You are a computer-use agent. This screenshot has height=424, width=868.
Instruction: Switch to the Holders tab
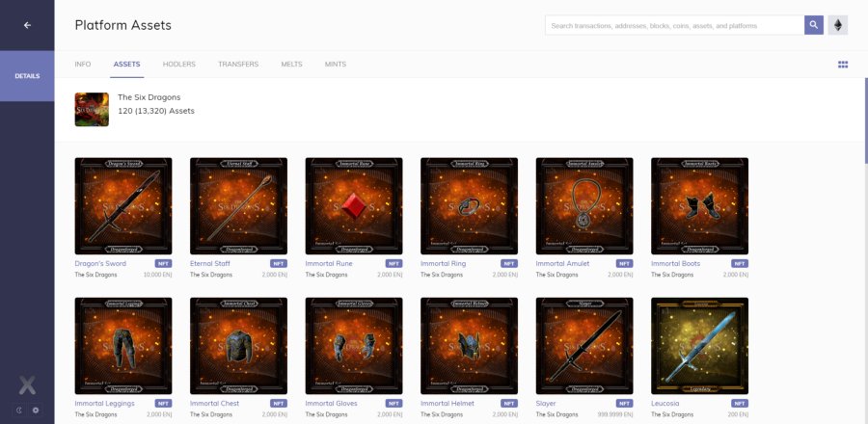pyautogui.click(x=178, y=65)
